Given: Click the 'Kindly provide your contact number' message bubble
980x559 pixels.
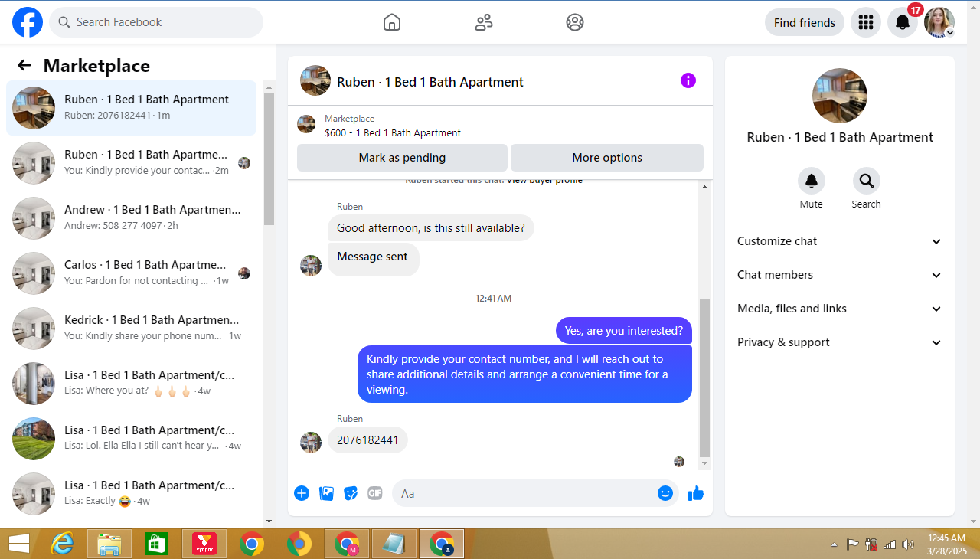Looking at the screenshot, I should click(524, 374).
